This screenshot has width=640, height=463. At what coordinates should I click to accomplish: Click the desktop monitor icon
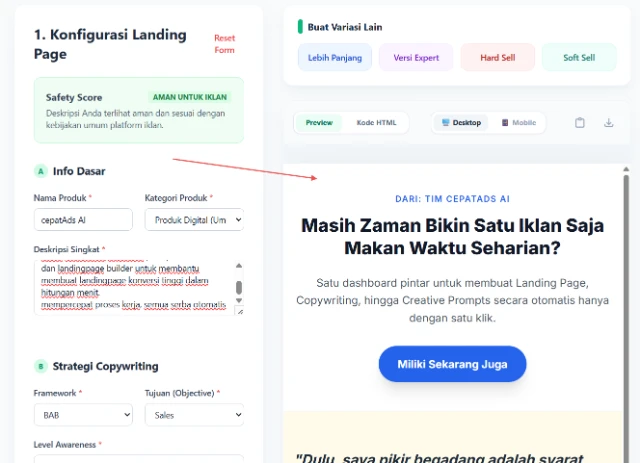445,122
